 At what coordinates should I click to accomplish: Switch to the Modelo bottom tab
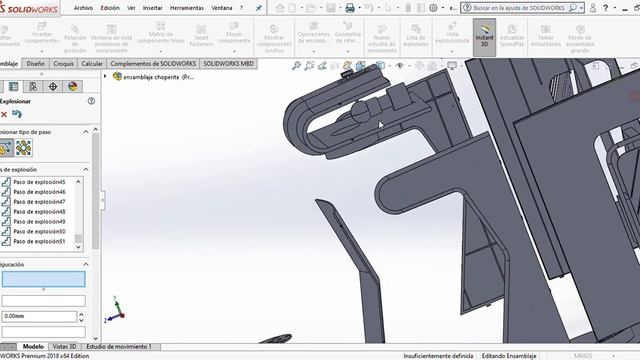(x=33, y=347)
